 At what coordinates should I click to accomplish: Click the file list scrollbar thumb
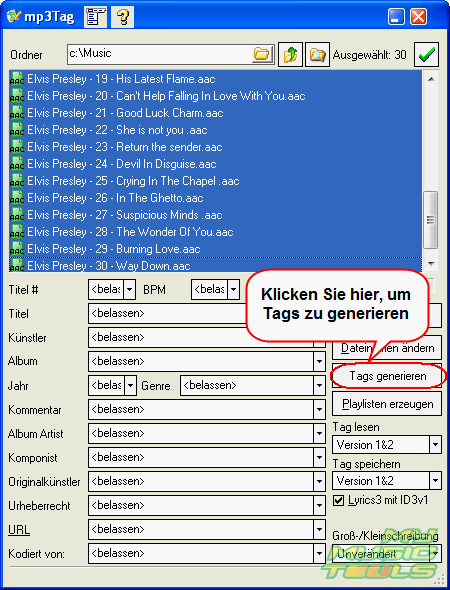[x=431, y=220]
